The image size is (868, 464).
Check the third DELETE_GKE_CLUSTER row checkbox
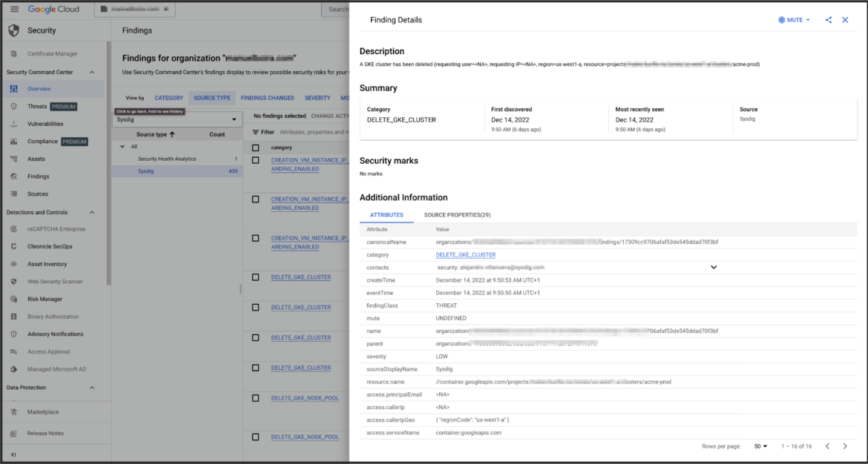(256, 338)
